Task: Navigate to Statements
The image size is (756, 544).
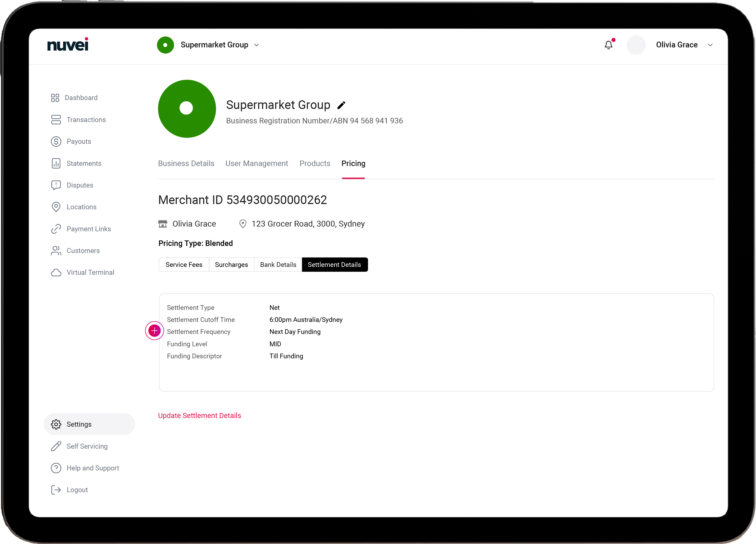Action: click(84, 163)
